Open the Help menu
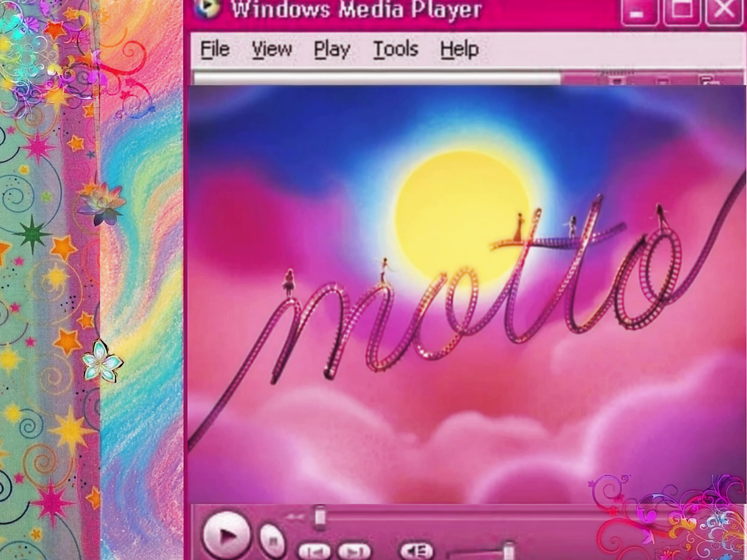 460,50
